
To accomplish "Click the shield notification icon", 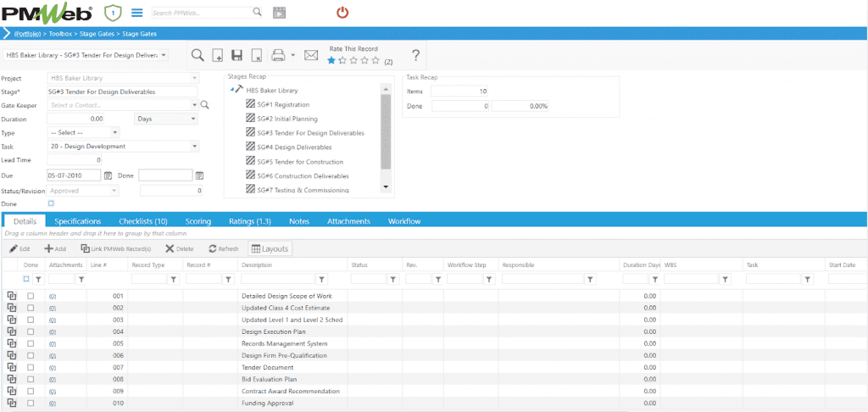I will (x=113, y=12).
